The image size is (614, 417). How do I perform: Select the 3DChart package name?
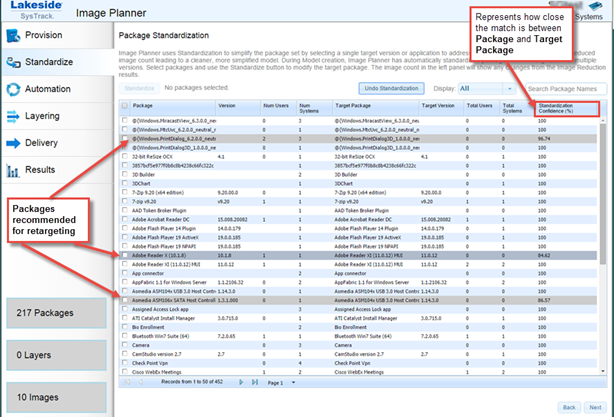[141, 183]
